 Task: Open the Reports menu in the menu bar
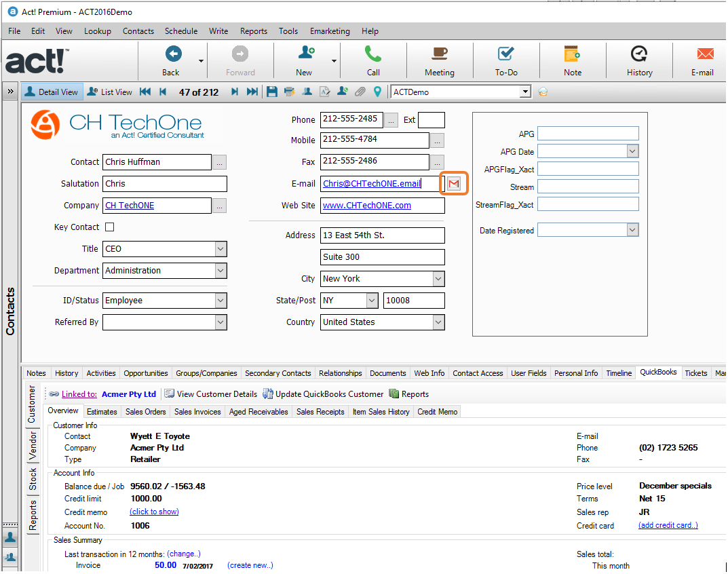point(254,31)
